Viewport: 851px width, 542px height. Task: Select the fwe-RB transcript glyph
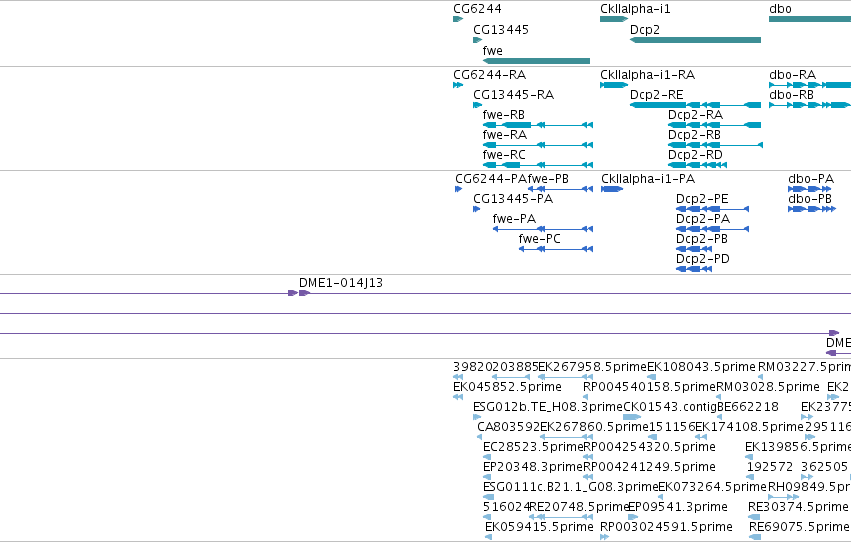(x=537, y=125)
